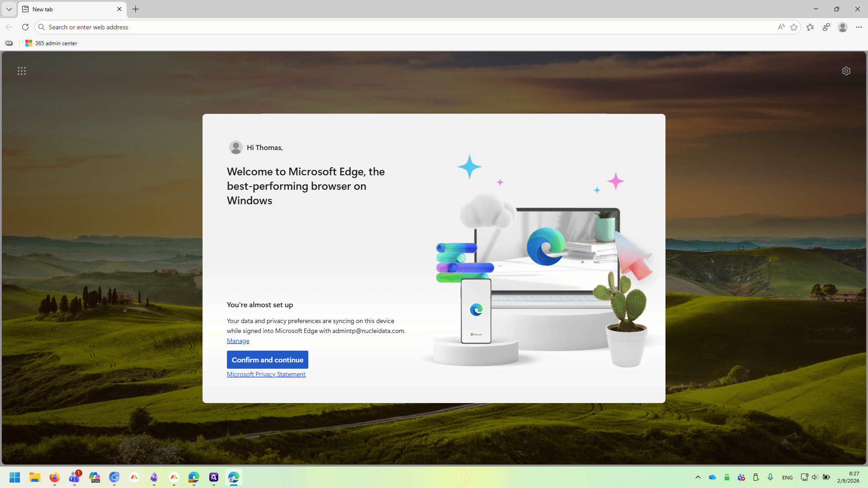Expand the tab actions menu chevron
The width and height of the screenshot is (868, 488).
pyautogui.click(x=9, y=9)
